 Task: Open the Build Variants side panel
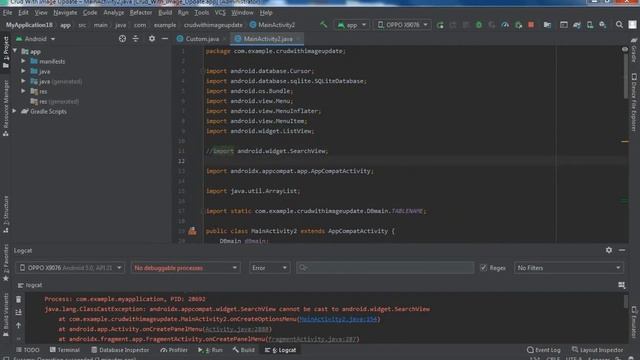[x=5, y=314]
